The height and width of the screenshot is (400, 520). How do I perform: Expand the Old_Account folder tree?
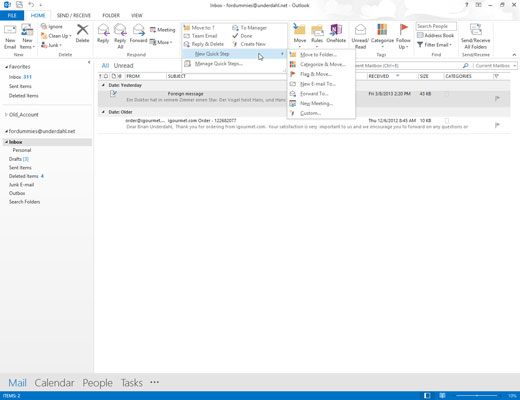(x=6, y=115)
